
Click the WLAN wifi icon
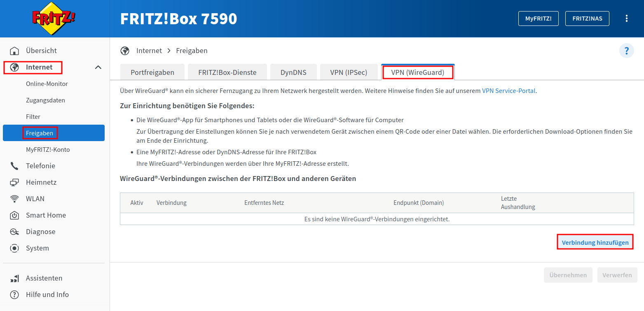point(14,199)
